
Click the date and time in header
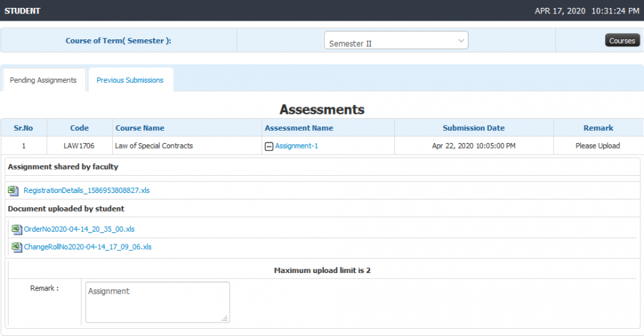(587, 11)
